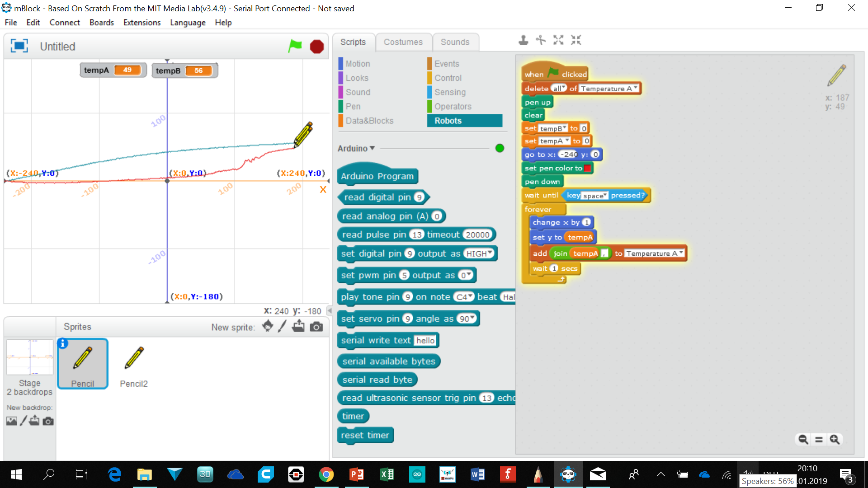This screenshot has height=488, width=868.
Task: Select the Operators block category
Action: [453, 107]
